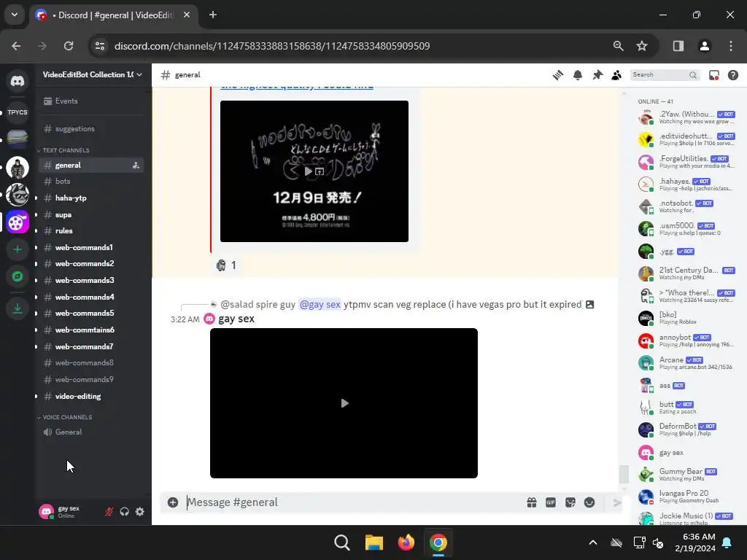747x560 pixels.
Task: Play the Japanese ad embedded video
Action: coord(309,171)
